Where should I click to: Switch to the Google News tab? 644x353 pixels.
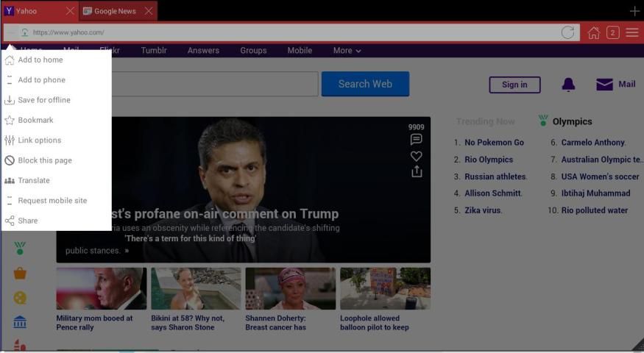[x=114, y=11]
